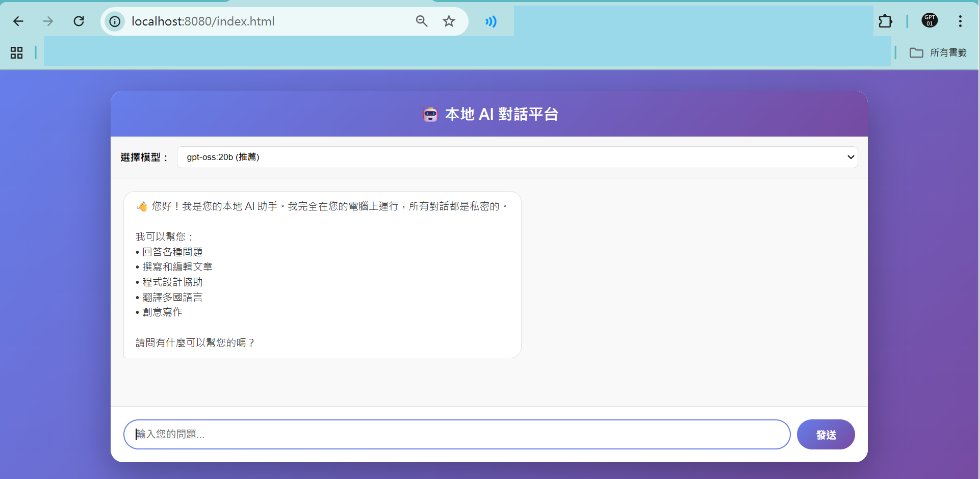Open the apps grid in bookmarks bar
This screenshot has width=980, height=479.
click(17, 52)
